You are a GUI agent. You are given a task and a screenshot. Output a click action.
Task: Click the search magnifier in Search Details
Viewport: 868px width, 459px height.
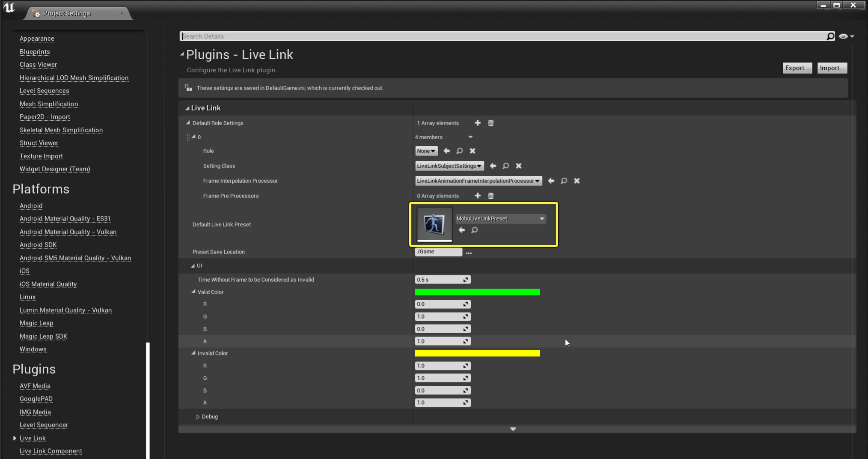830,36
